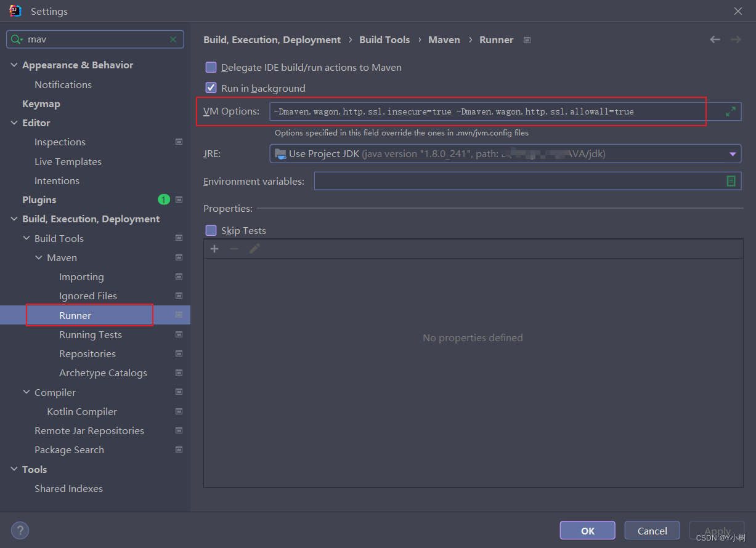Click project settings icon next to Build Tools

pyautogui.click(x=179, y=238)
